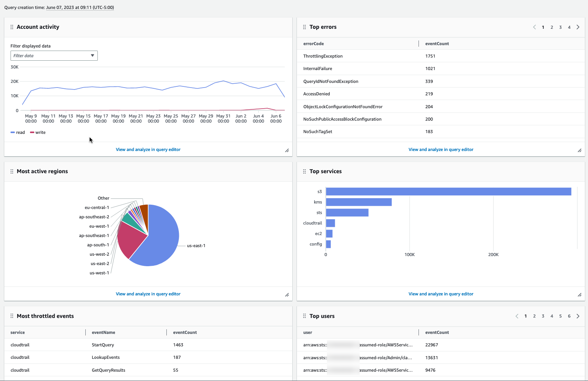Click the previous page chevron in Top users
The width and height of the screenshot is (588, 381).
click(x=517, y=316)
